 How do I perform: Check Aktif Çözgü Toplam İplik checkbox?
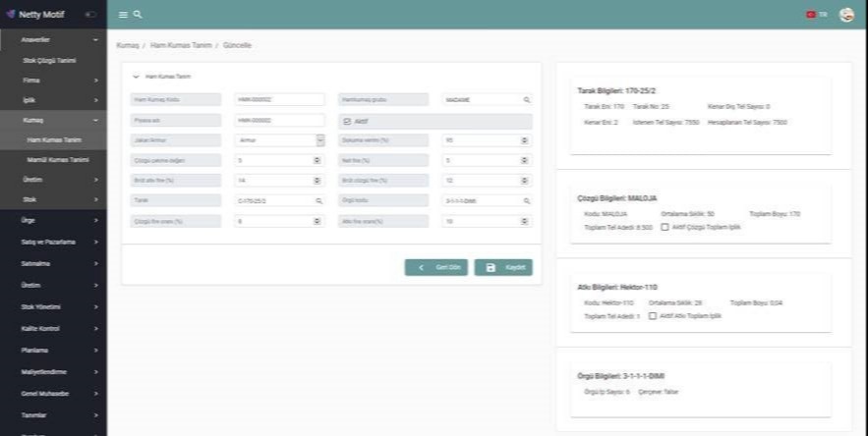click(x=665, y=227)
